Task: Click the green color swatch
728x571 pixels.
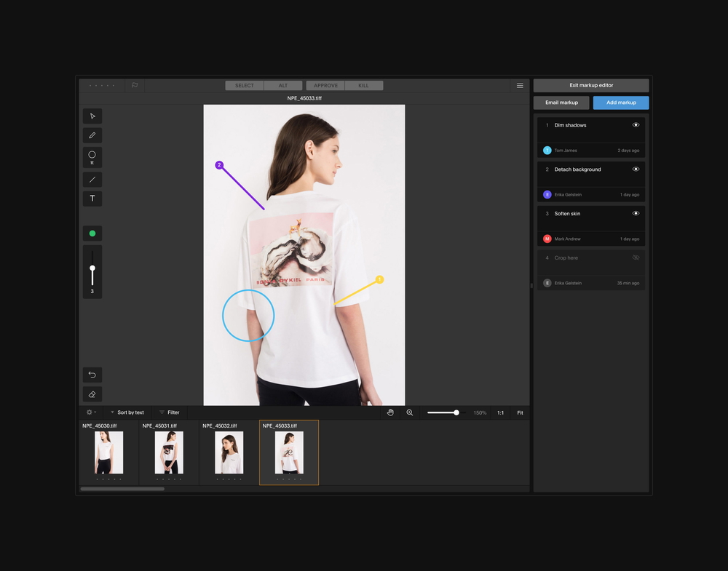Action: point(92,233)
